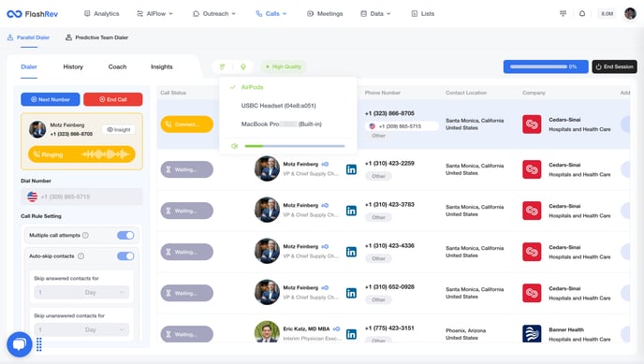
Task: Click the End Session button
Action: coord(614,66)
